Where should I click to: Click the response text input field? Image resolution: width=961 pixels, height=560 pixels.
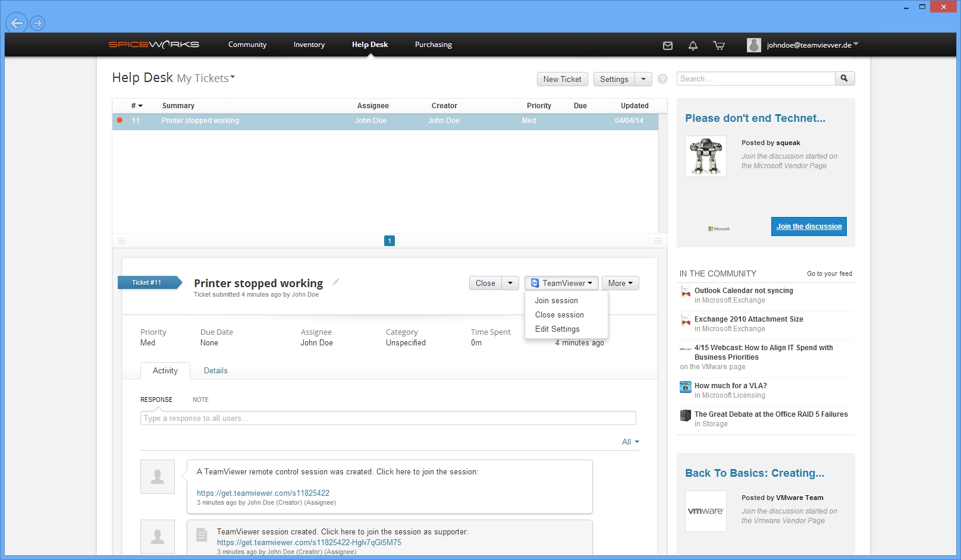[x=388, y=418]
